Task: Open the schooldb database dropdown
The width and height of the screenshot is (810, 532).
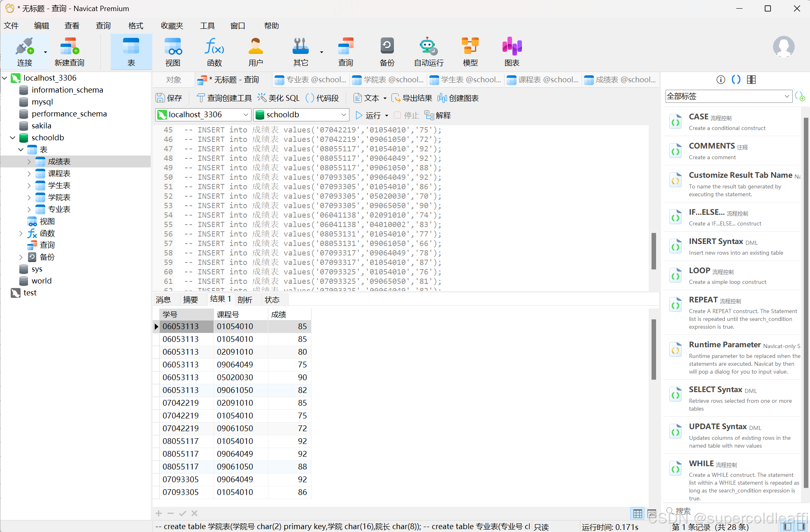Action: pyautogui.click(x=343, y=115)
